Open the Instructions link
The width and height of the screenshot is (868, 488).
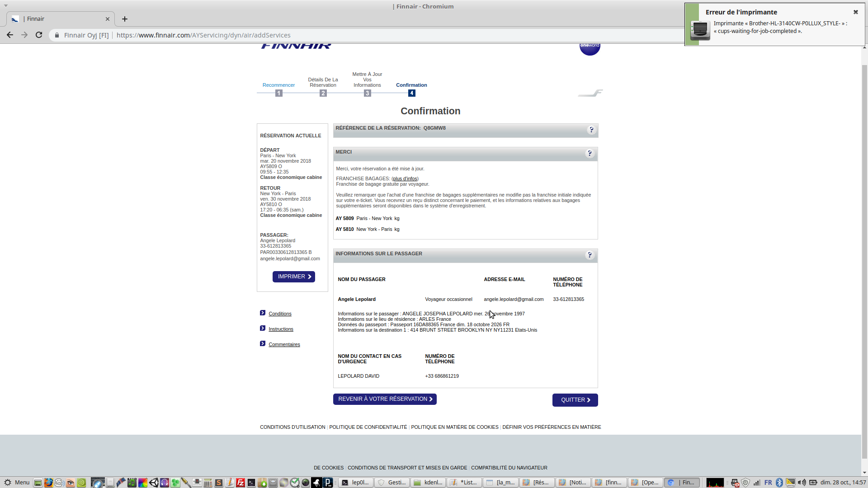point(281,329)
